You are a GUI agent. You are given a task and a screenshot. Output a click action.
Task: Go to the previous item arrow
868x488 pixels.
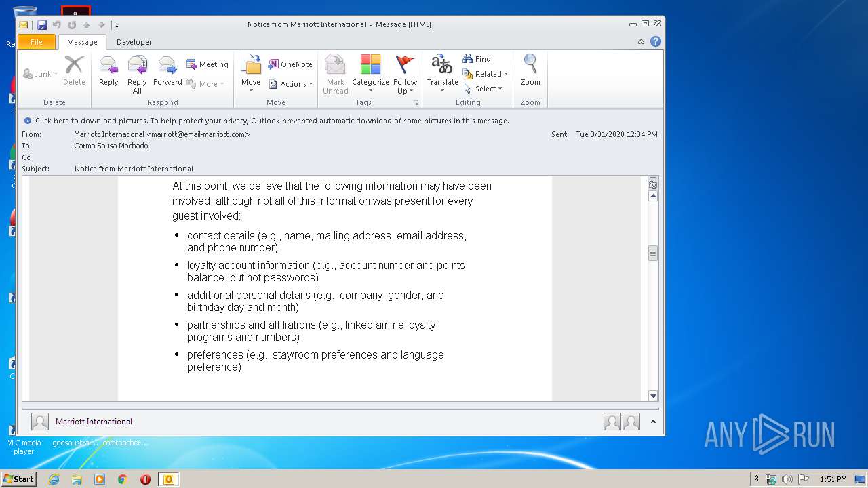pyautogui.click(x=86, y=25)
